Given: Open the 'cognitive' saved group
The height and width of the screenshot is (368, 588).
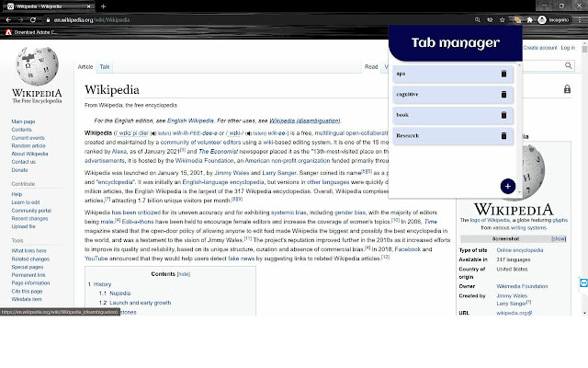Looking at the screenshot, I should coord(453,94).
